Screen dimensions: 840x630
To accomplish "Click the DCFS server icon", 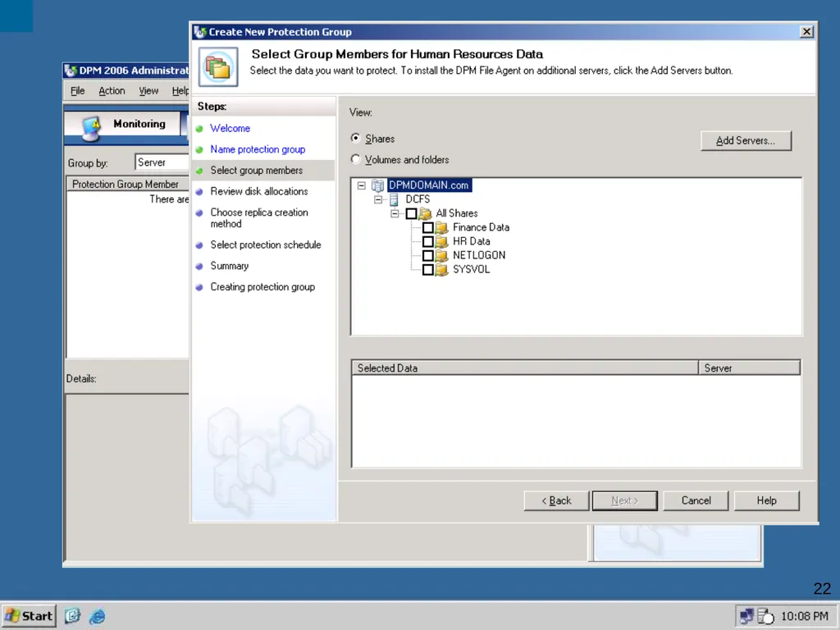I will (394, 199).
